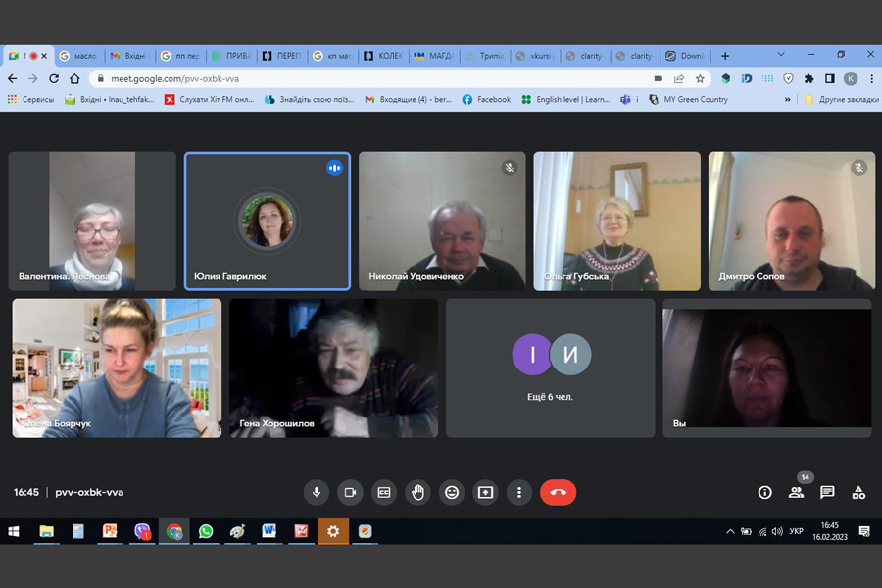Open the Chrome three-dot menu
Image resolution: width=882 pixels, height=588 pixels.
click(872, 78)
